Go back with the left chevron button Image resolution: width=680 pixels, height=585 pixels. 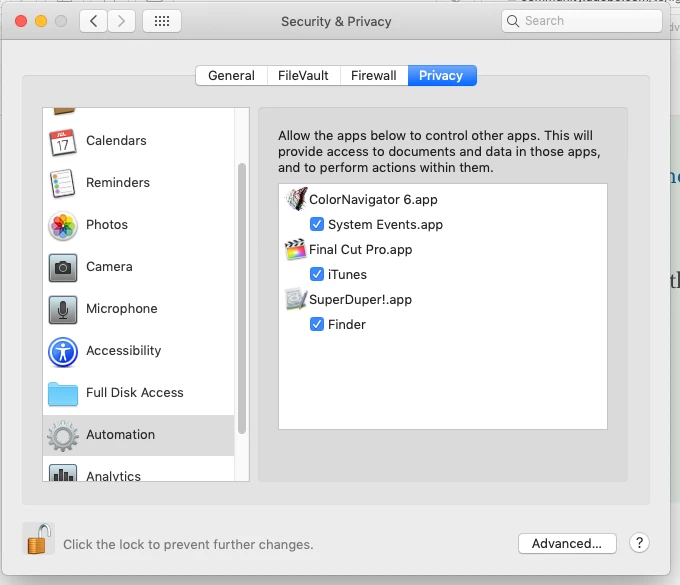93,21
